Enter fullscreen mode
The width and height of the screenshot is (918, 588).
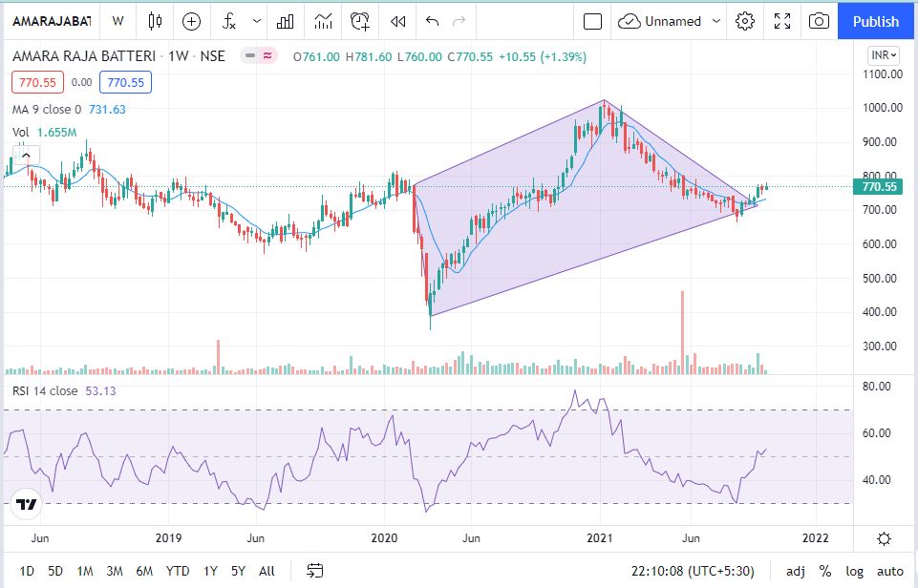[x=782, y=21]
